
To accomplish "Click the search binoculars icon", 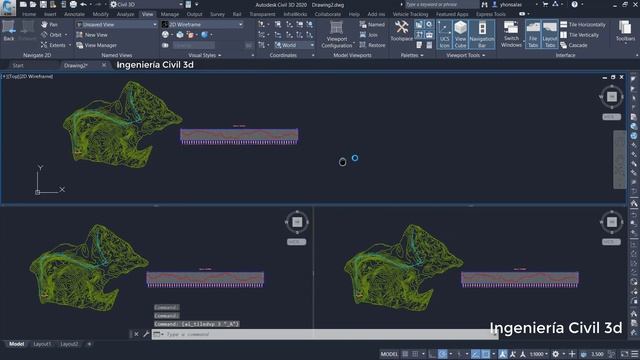I will click(x=484, y=4).
